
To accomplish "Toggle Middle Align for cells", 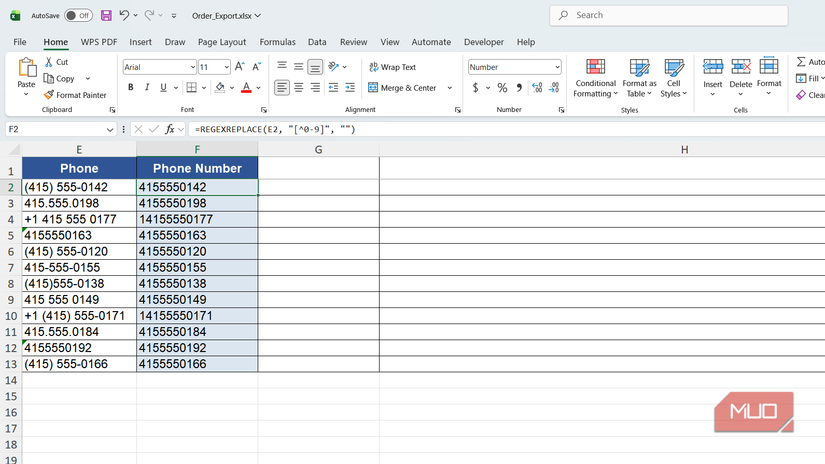I will pyautogui.click(x=298, y=66).
